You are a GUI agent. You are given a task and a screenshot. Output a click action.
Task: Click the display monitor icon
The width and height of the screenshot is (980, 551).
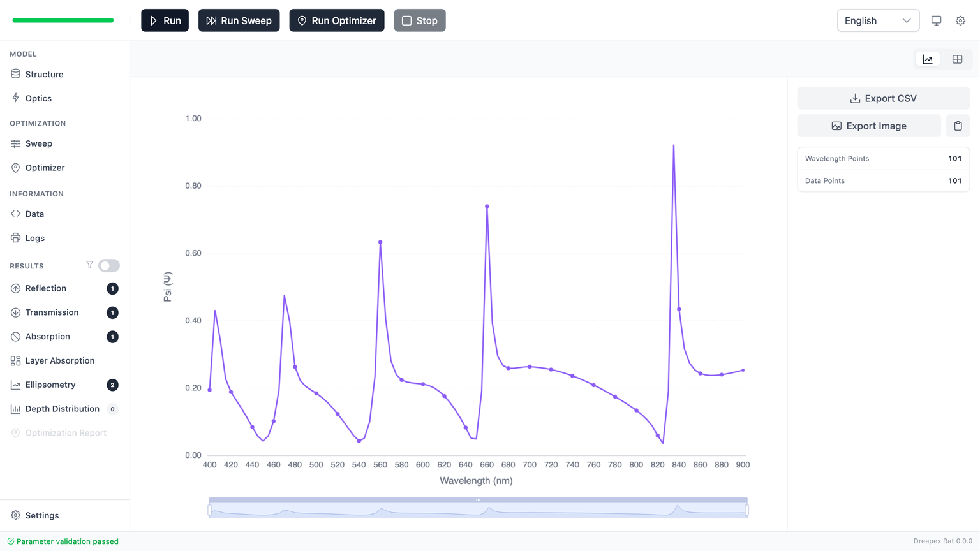(x=936, y=20)
